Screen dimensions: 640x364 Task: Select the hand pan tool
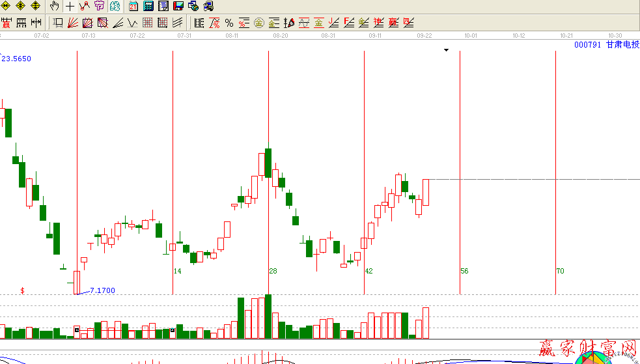[55, 7]
